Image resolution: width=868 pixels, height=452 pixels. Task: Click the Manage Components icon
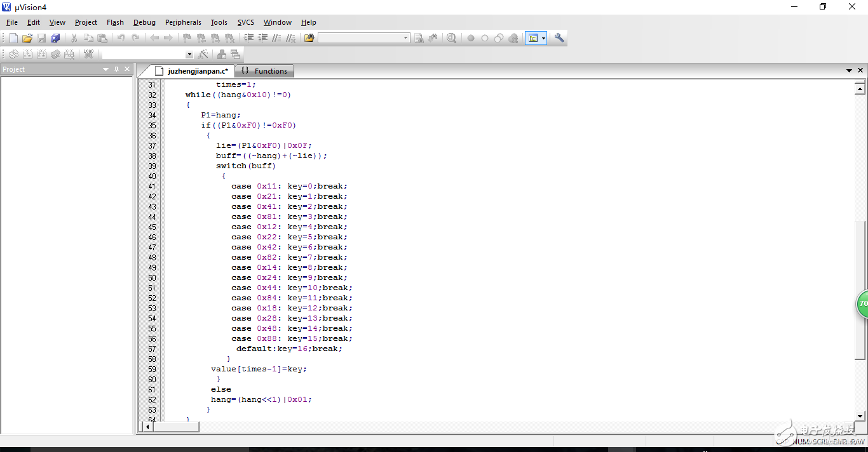[222, 55]
